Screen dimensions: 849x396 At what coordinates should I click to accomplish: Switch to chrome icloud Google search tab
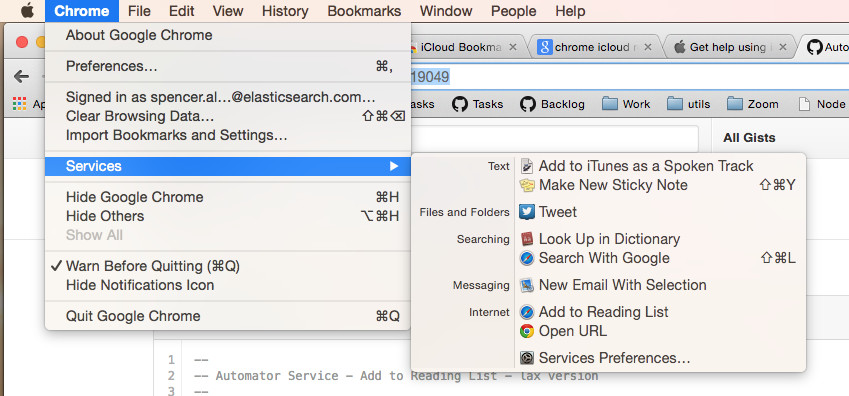point(595,48)
